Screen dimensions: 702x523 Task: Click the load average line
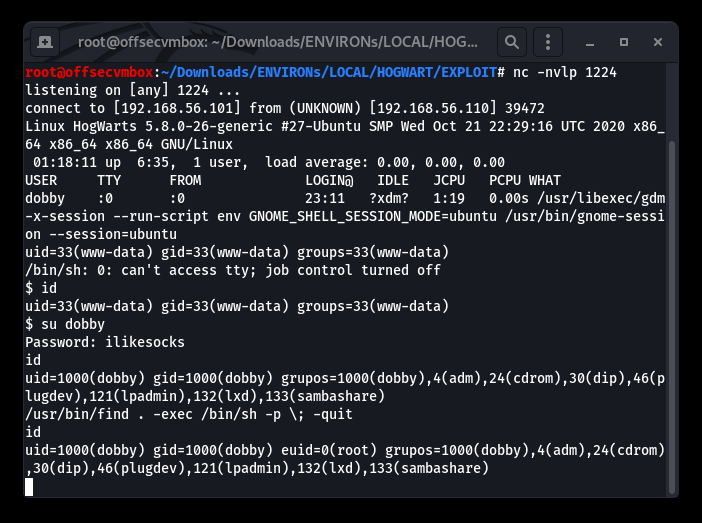point(269,162)
